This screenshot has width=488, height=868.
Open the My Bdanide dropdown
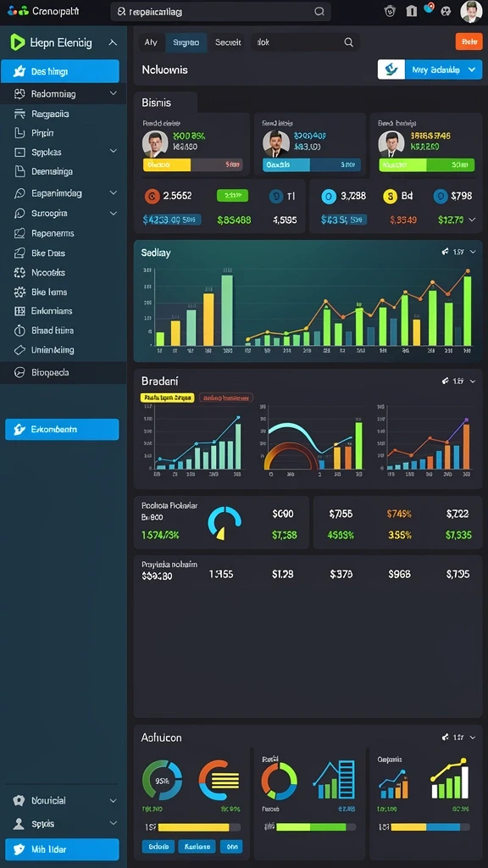click(430, 70)
